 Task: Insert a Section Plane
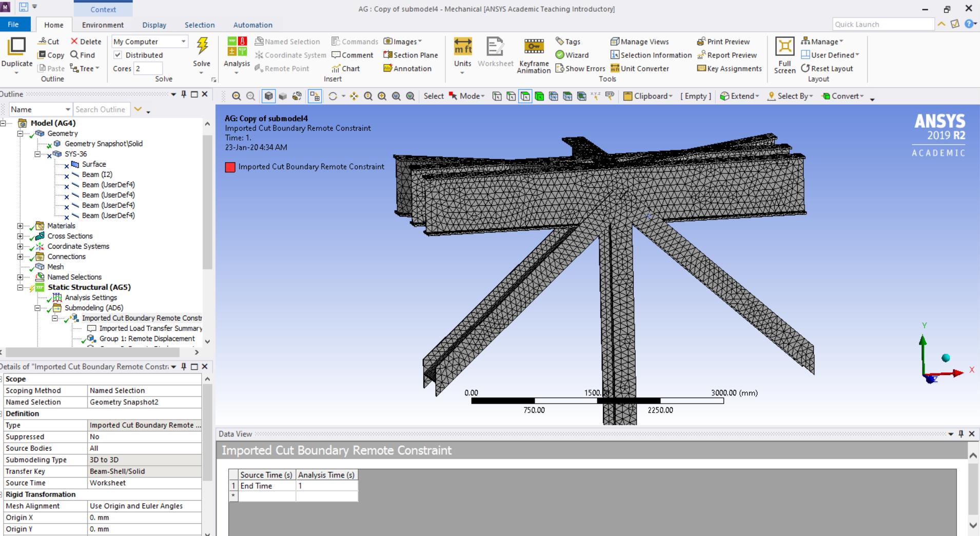411,55
